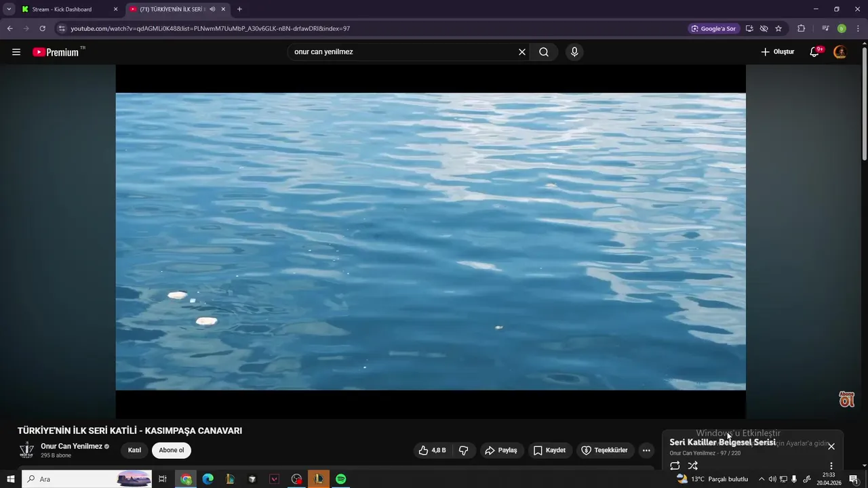Open the Windows Start menu
The width and height of the screenshot is (868, 488).
[10, 479]
